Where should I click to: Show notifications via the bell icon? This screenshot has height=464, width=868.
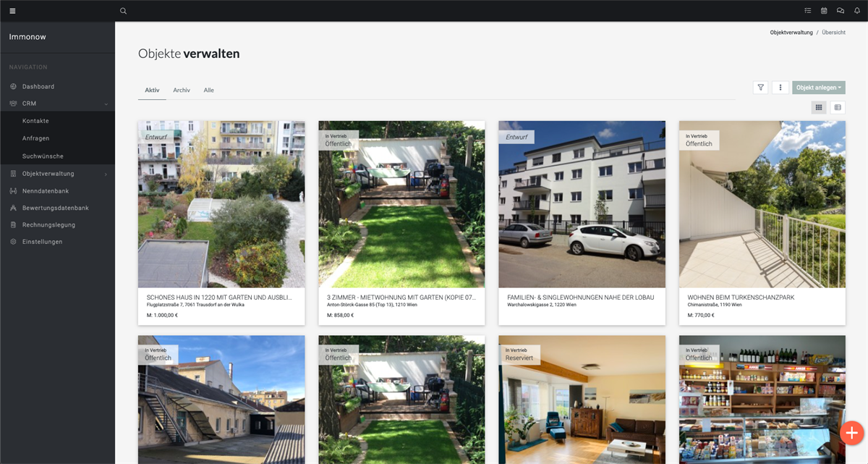click(857, 11)
